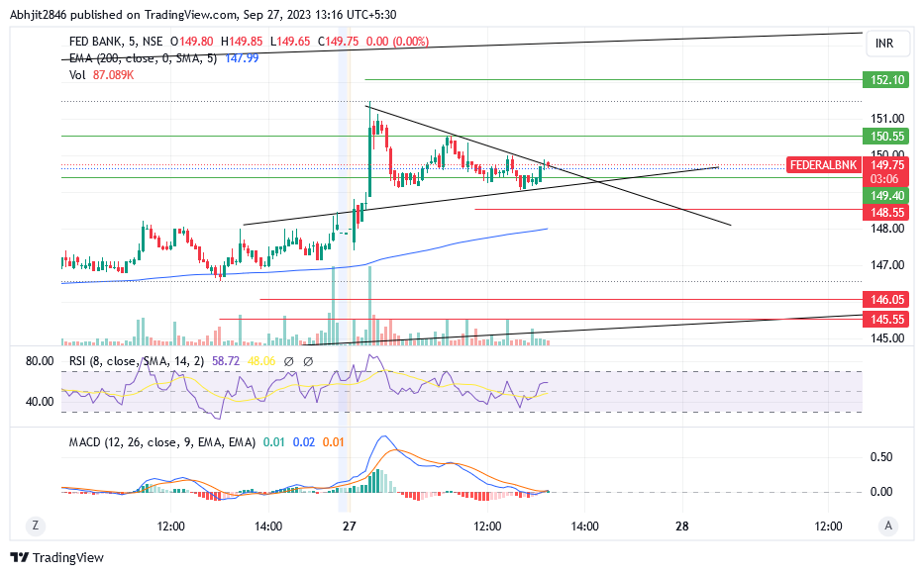Click the EMA 200 indicator legend
The height and width of the screenshot is (575, 924).
point(143,58)
